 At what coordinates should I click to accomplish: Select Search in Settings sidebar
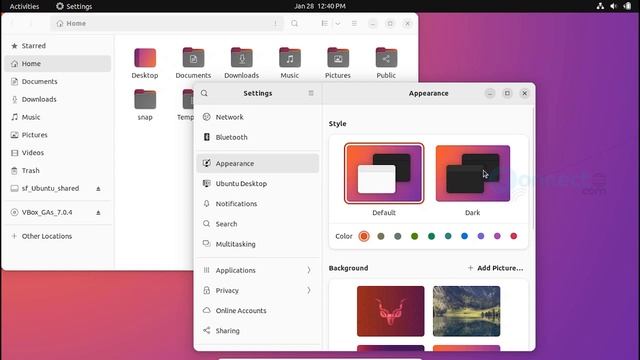coord(258,224)
